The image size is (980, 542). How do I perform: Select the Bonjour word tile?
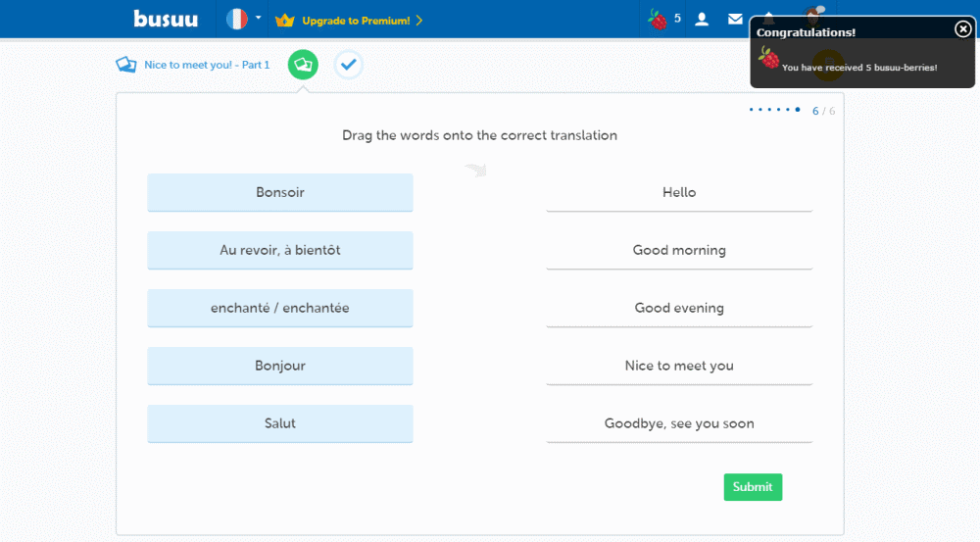[x=280, y=366]
